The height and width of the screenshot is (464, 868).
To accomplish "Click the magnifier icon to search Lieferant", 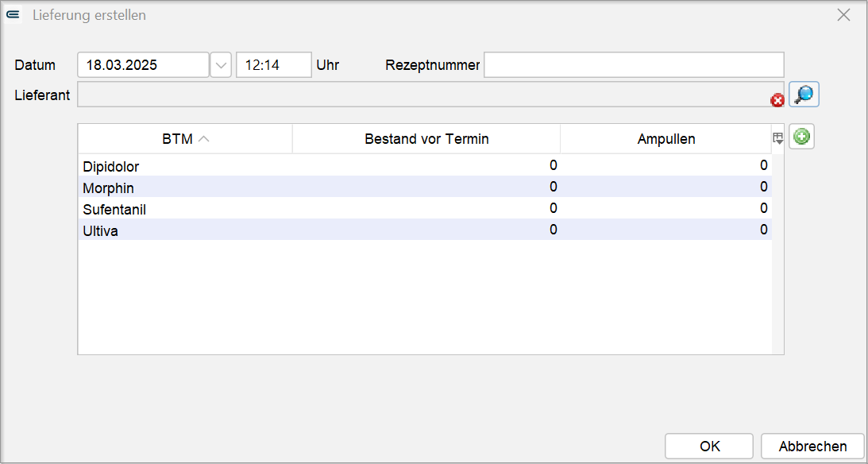I will point(804,95).
